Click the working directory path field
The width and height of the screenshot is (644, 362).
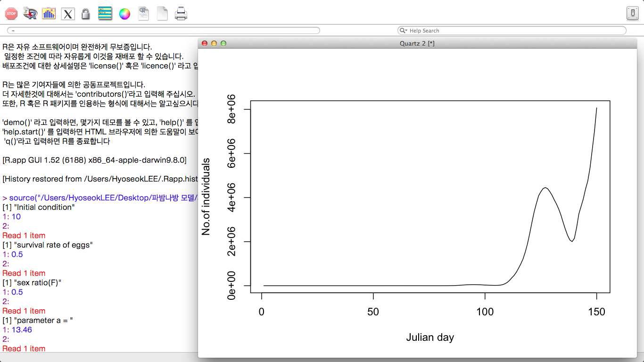pyautogui.click(x=163, y=31)
